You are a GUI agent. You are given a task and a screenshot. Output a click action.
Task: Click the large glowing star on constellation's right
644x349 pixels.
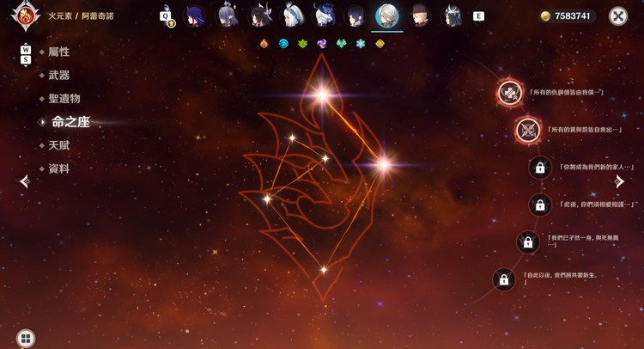384,165
